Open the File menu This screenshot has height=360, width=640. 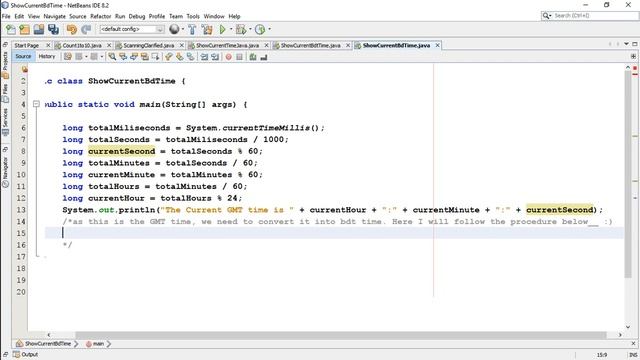coord(6,16)
